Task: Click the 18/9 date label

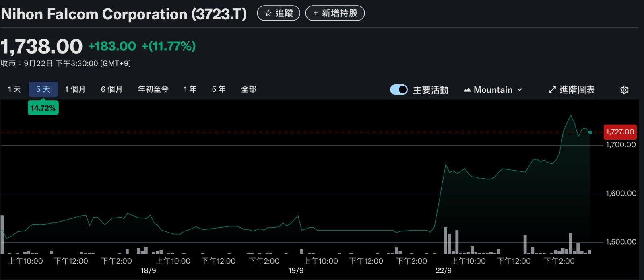Action: click(148, 271)
